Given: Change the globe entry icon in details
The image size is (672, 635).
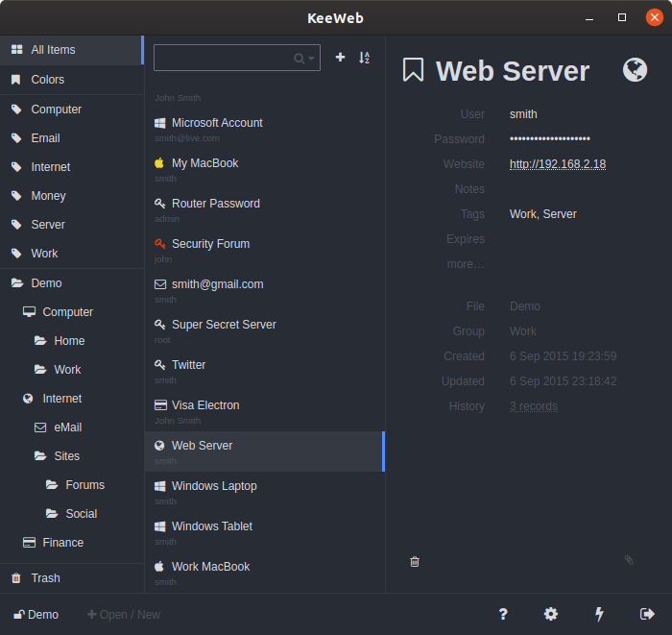Looking at the screenshot, I should 635,69.
